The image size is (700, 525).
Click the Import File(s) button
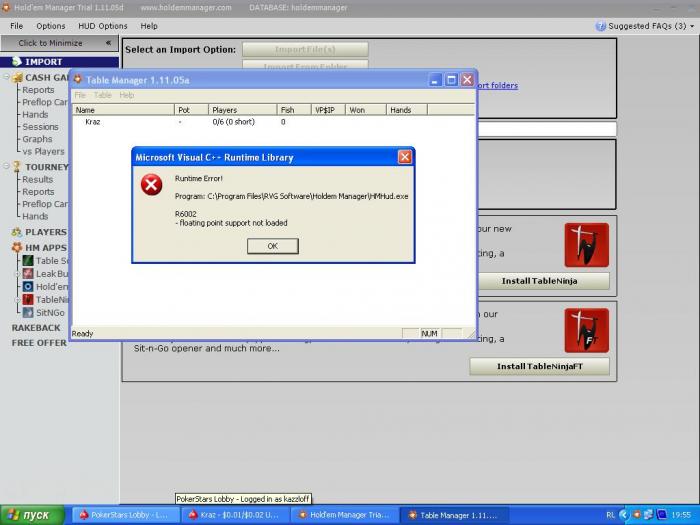305,49
